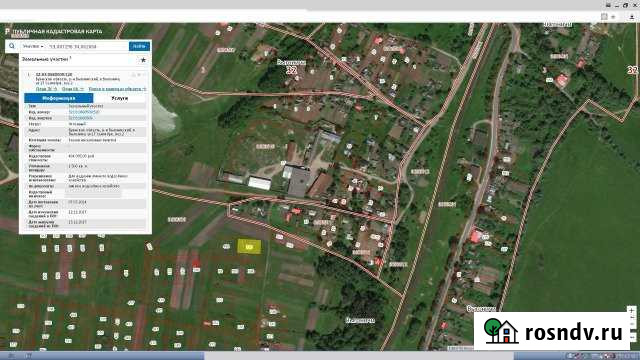
Task: Click the cadastral map logo icon at top-left
Action: [x=7, y=31]
